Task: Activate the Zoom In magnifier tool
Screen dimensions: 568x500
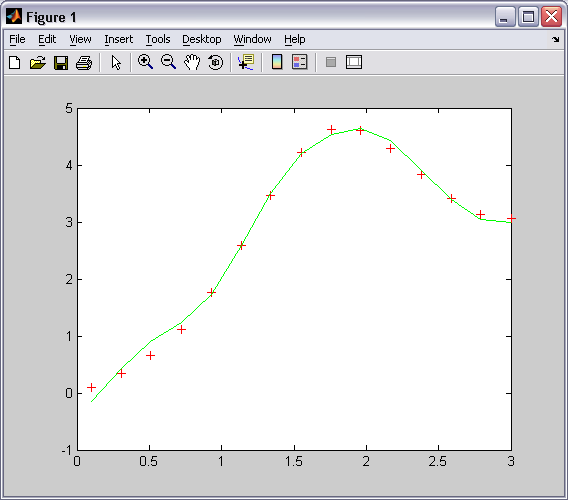Action: point(145,62)
